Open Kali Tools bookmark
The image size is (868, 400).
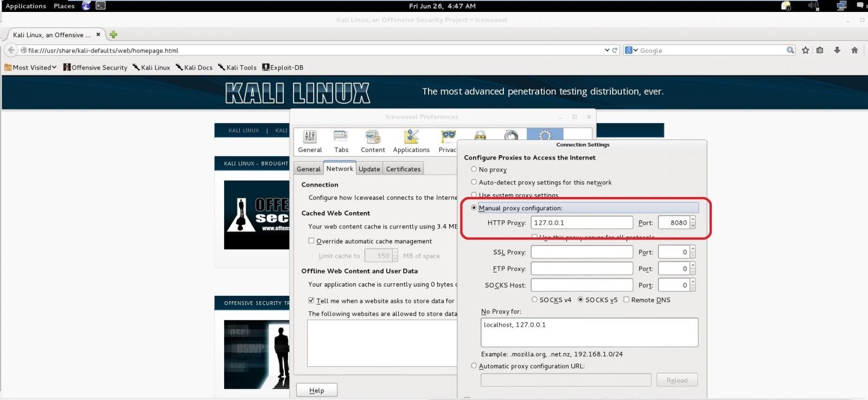(x=237, y=67)
